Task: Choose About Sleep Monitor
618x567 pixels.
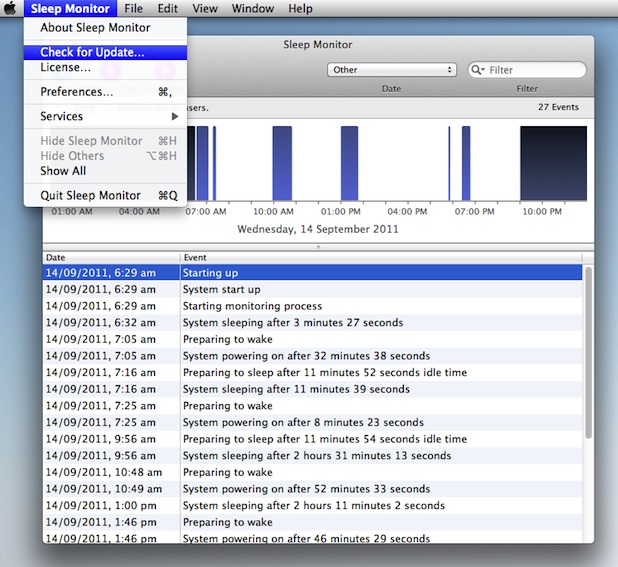Action: click(x=105, y=28)
